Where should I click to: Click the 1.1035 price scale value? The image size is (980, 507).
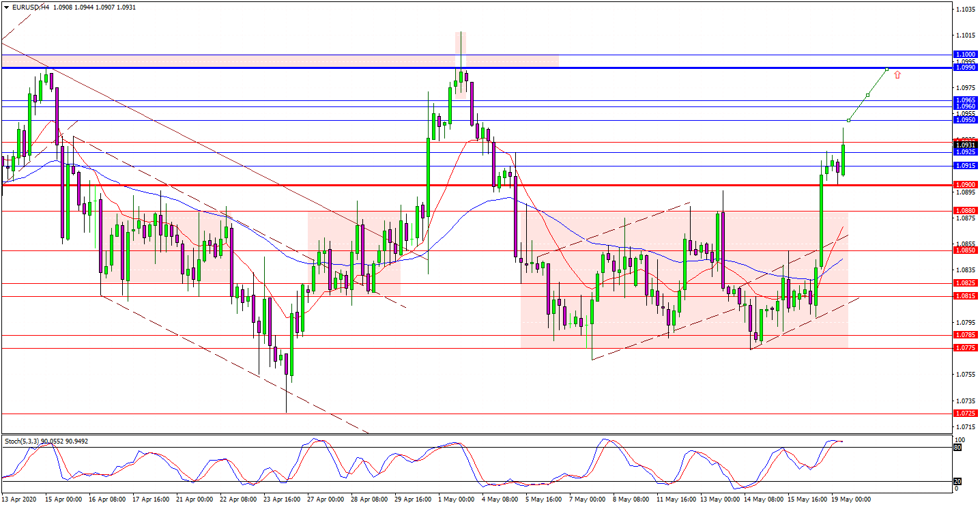click(965, 10)
